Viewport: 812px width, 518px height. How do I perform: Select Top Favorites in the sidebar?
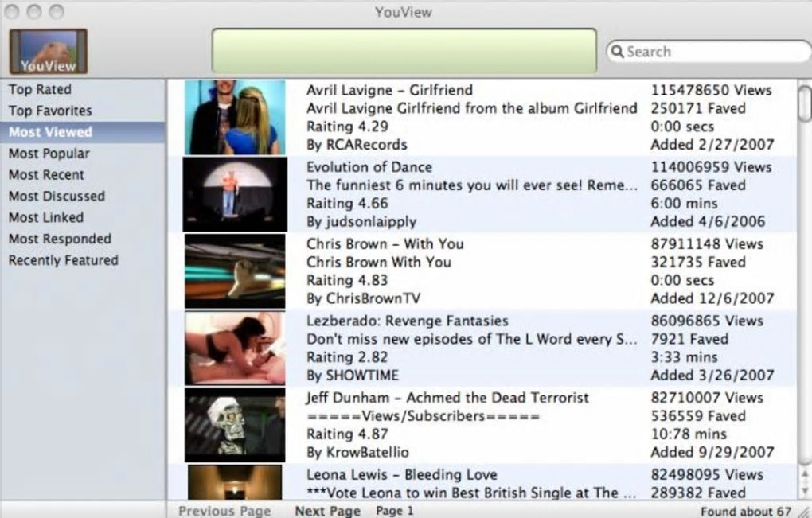[x=50, y=111]
